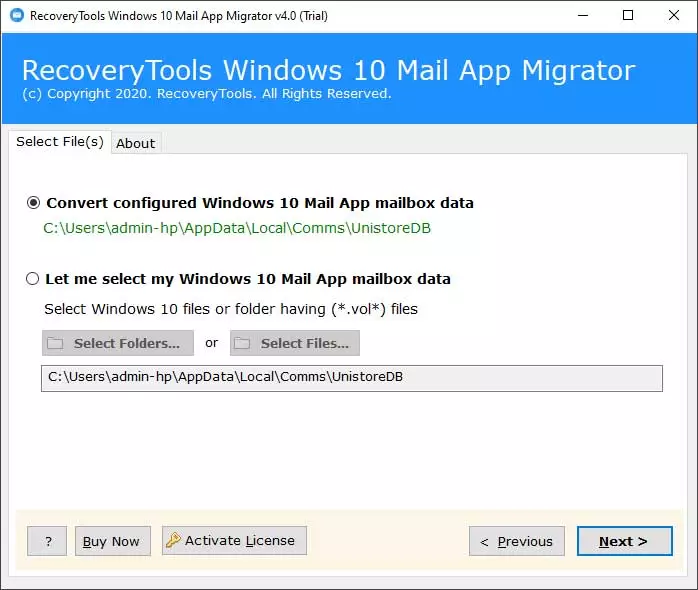
Task: Click the key icon for Activate License
Action: point(173,541)
